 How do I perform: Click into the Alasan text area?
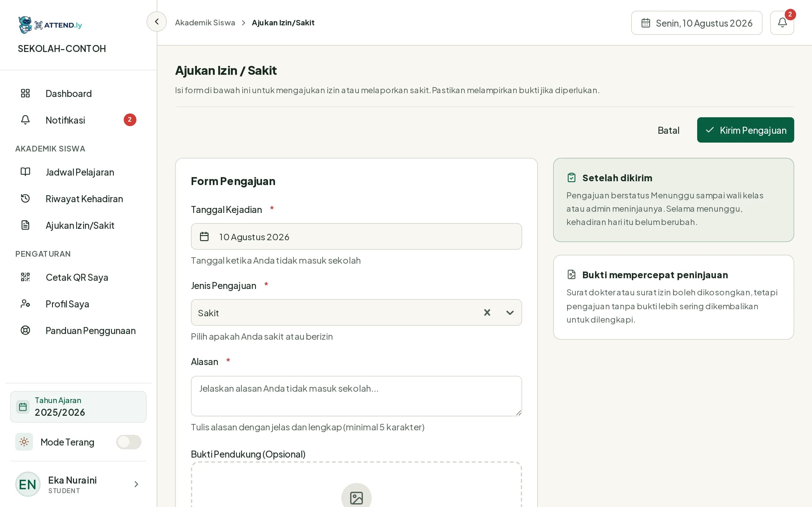pyautogui.click(x=356, y=396)
